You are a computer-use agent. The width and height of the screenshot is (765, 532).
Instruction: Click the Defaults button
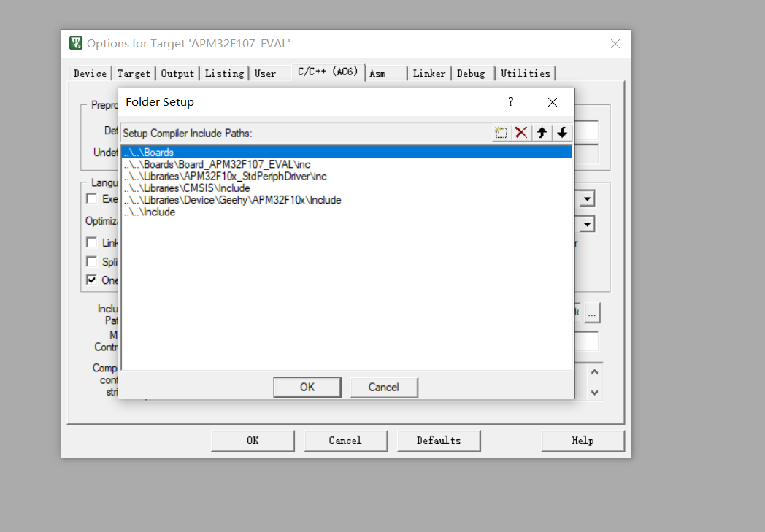tap(439, 441)
